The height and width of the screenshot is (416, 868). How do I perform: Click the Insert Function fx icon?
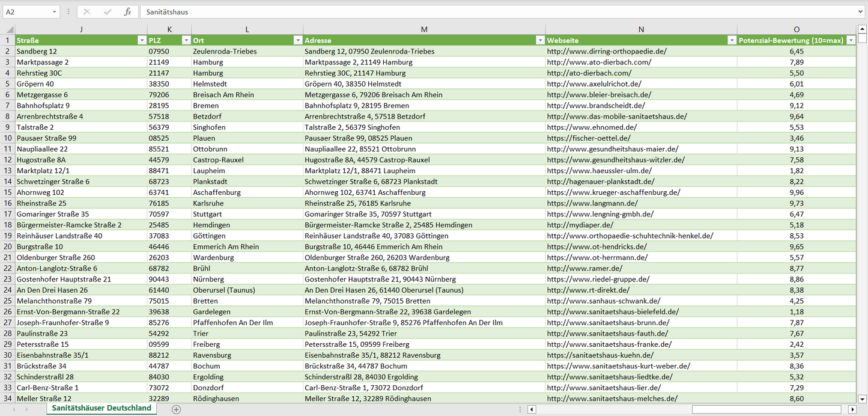coord(127,11)
